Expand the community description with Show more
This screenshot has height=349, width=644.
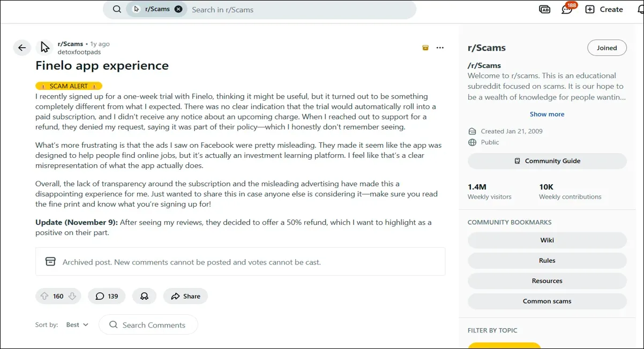[x=547, y=114]
